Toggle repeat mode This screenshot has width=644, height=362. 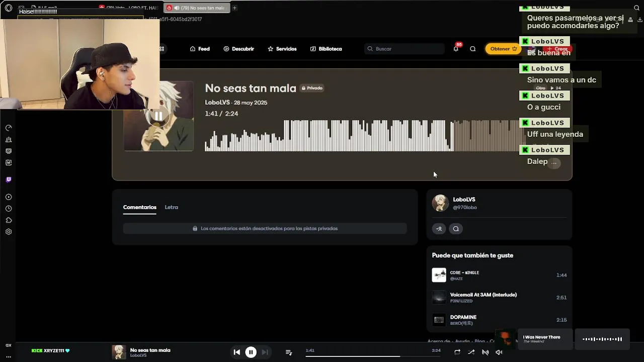457,352
